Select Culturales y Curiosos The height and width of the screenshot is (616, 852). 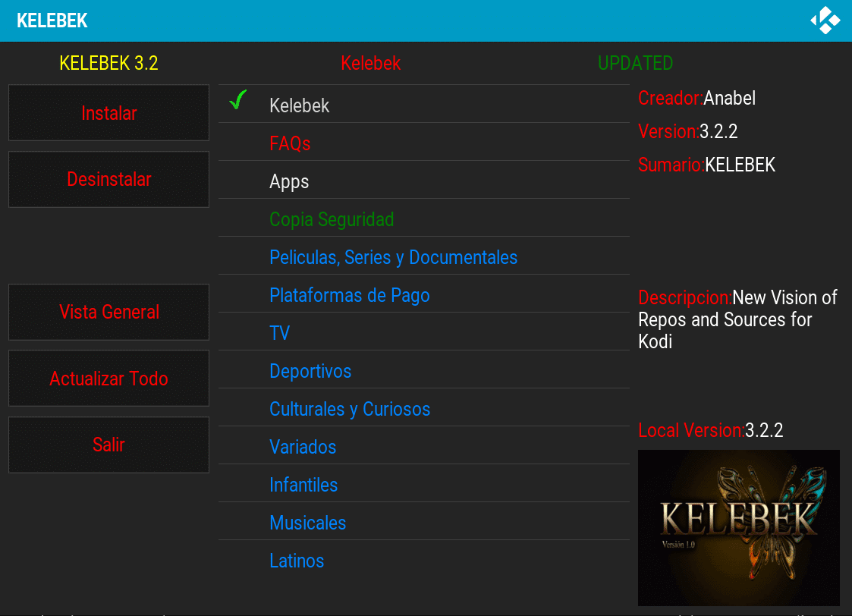point(350,409)
